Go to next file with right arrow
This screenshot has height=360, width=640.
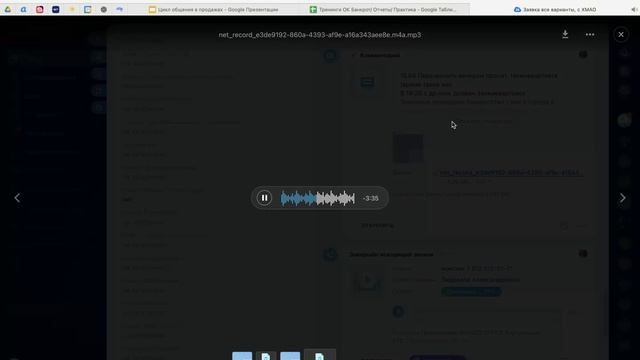622,198
